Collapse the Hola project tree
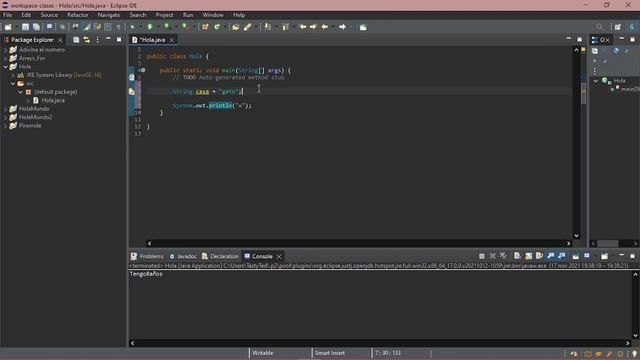 click(5, 66)
